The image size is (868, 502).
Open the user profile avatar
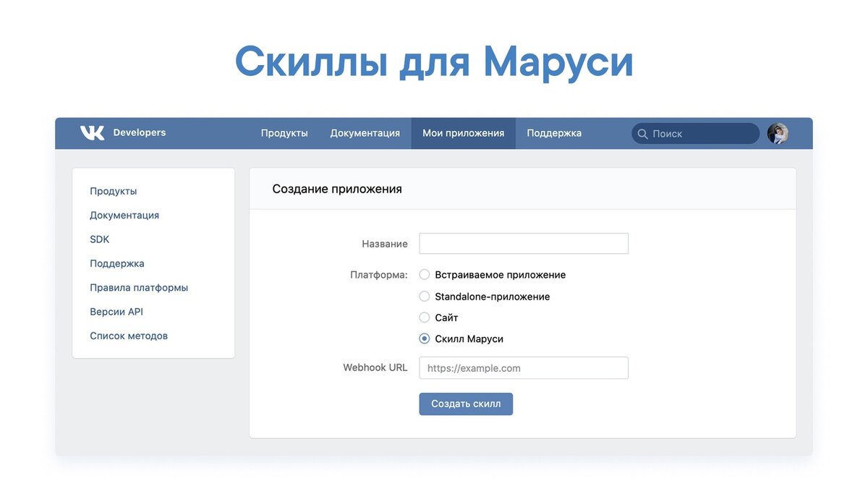(x=778, y=134)
